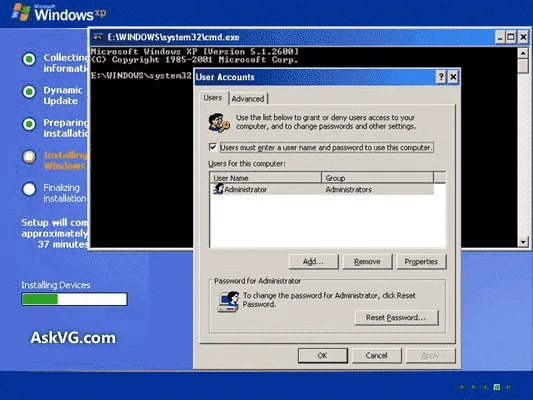
Task: Close the User Accounts dialog
Action: 453,77
